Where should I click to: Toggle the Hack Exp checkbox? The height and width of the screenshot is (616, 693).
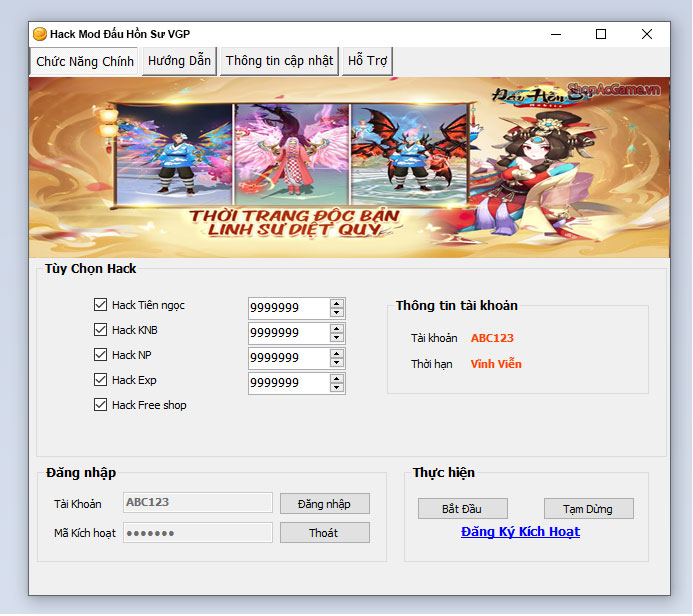click(100, 380)
